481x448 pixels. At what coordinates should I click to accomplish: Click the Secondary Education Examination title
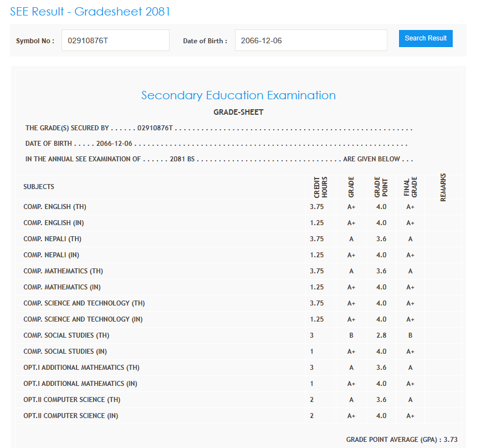pos(238,95)
